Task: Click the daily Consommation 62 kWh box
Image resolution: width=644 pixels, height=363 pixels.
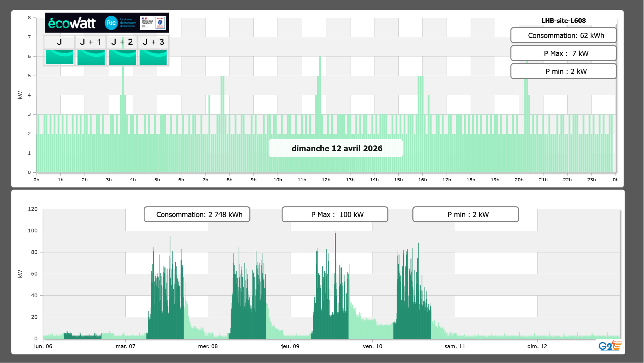Action: pyautogui.click(x=563, y=35)
